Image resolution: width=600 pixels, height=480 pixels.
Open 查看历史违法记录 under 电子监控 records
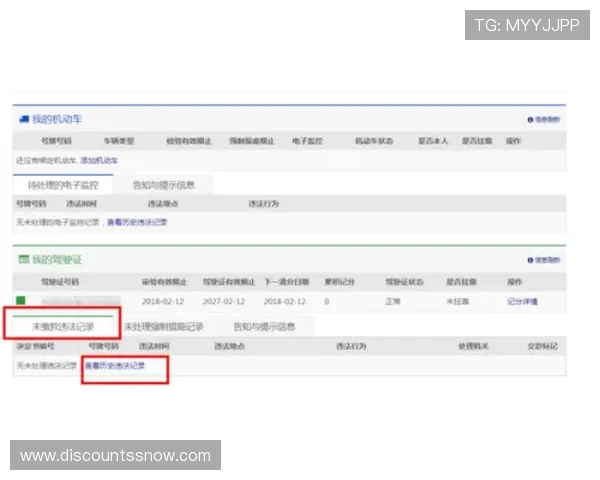[137, 222]
